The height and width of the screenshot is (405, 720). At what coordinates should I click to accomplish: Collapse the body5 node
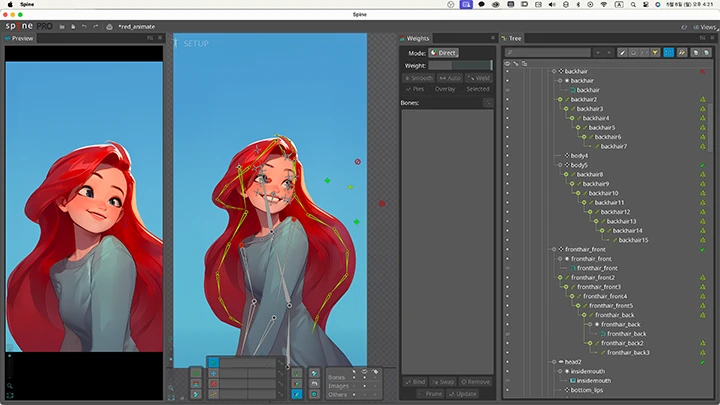(x=560, y=165)
